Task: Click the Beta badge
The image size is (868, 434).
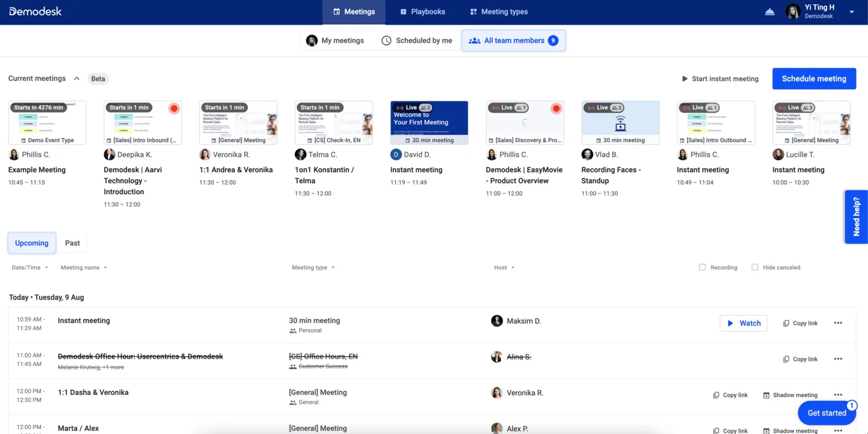Action: click(x=98, y=79)
